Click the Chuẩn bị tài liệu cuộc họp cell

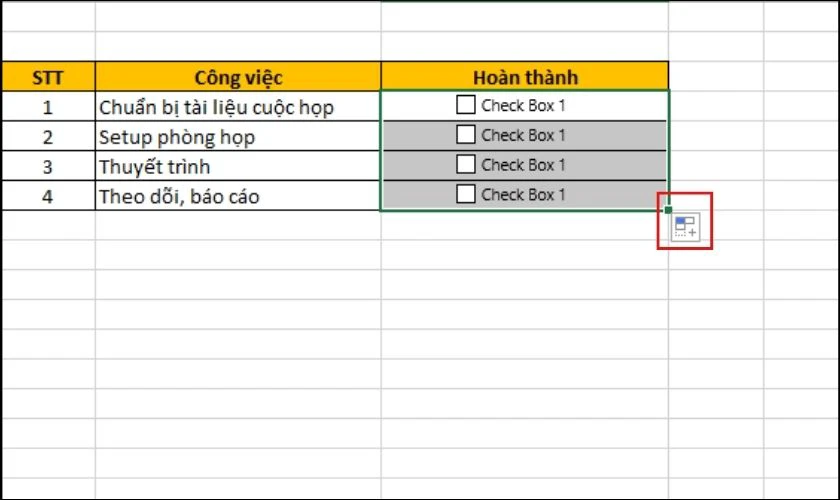[x=238, y=107]
